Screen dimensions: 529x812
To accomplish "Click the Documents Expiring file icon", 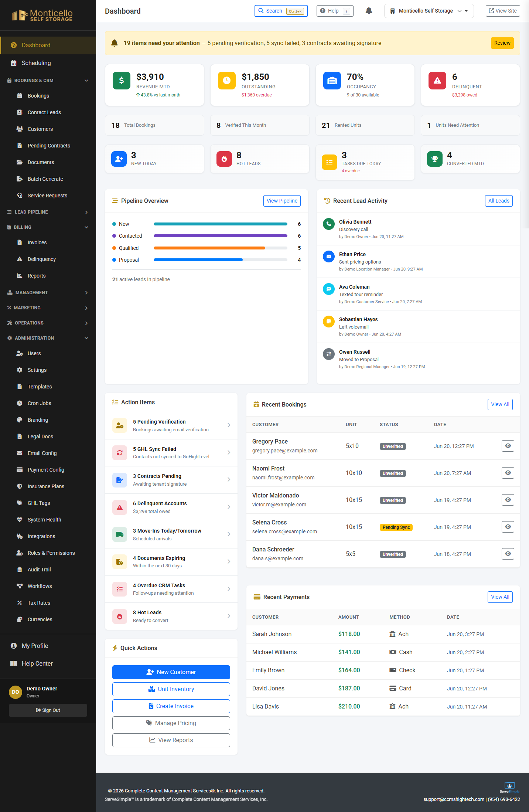I will point(120,562).
